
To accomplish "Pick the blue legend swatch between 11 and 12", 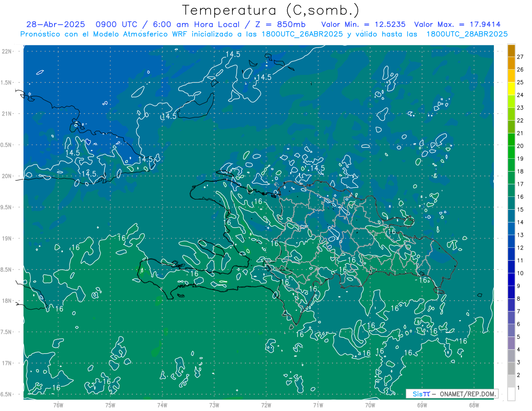I will pyautogui.click(x=511, y=254).
